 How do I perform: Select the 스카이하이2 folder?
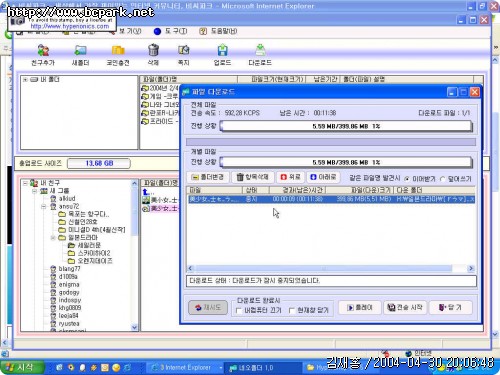tap(94, 253)
